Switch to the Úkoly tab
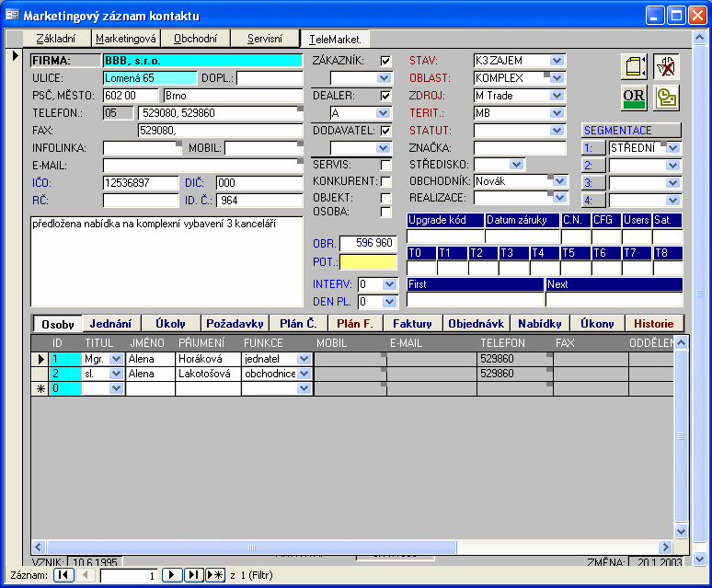Screen dimensions: 712x588 click(x=170, y=324)
